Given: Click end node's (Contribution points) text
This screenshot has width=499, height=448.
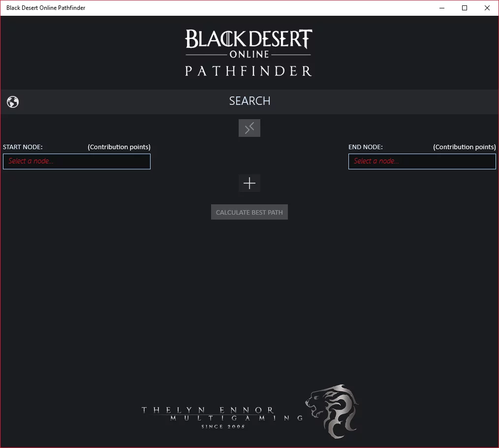Looking at the screenshot, I should click(x=465, y=147).
